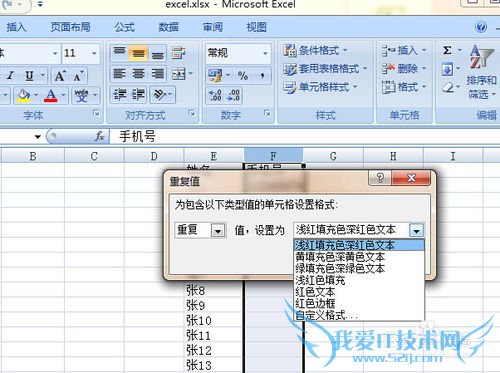Viewport: 500px width, 373px height.
Task: Switch to the 插入 ribbon tab
Action: (x=16, y=27)
